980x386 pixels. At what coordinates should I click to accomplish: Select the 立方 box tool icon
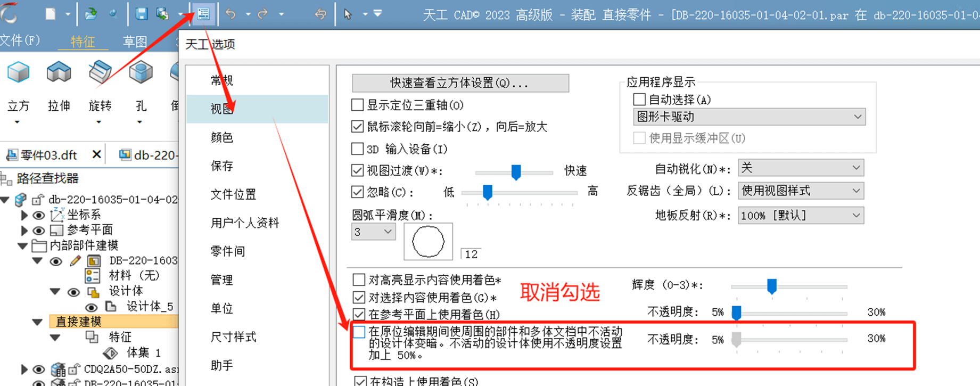18,73
